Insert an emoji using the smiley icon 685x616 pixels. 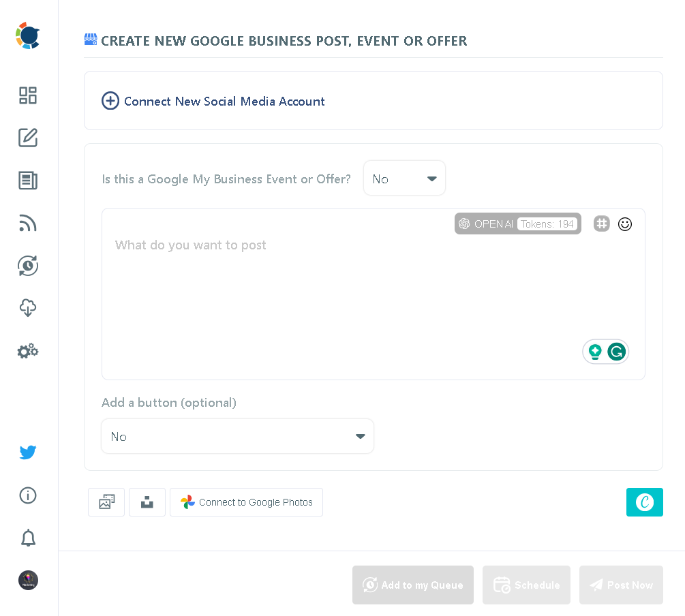click(625, 224)
